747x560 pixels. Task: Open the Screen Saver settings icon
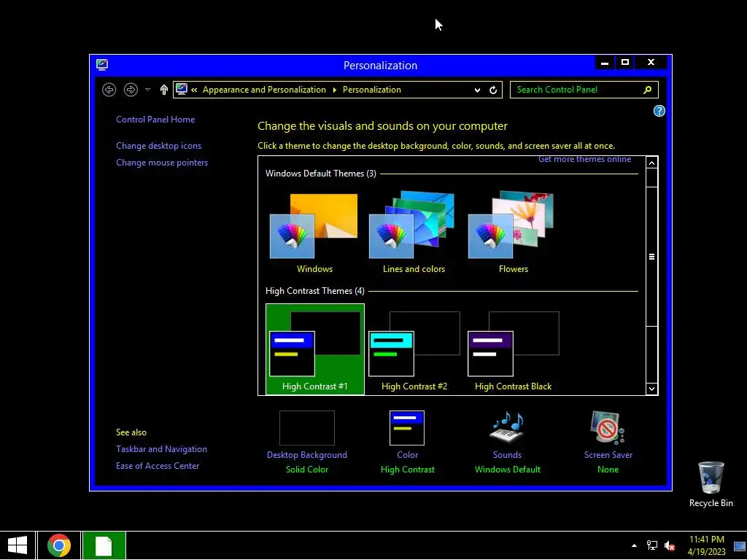coord(608,427)
